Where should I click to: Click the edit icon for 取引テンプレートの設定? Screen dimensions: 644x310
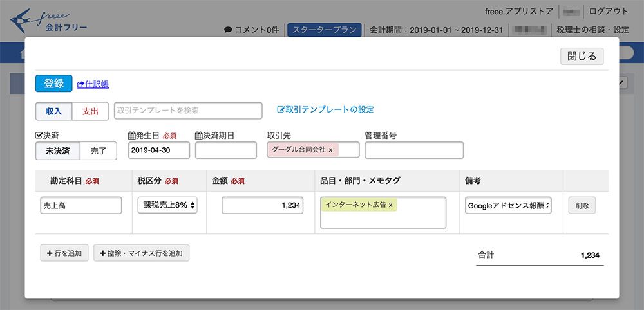coord(281,109)
